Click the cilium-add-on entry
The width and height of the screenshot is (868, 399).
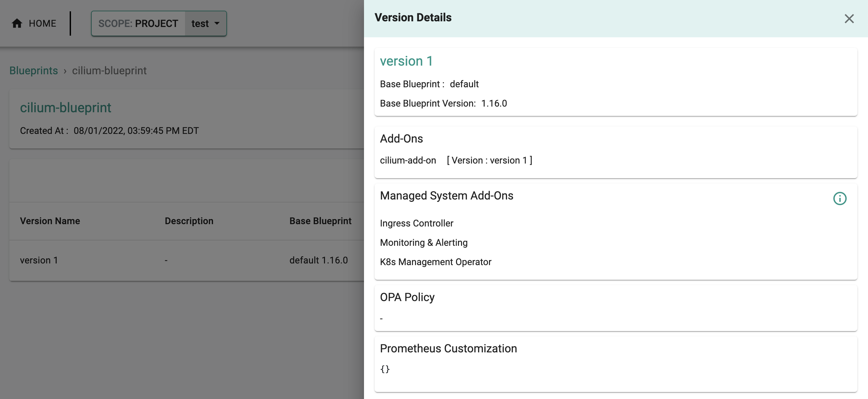pos(408,160)
